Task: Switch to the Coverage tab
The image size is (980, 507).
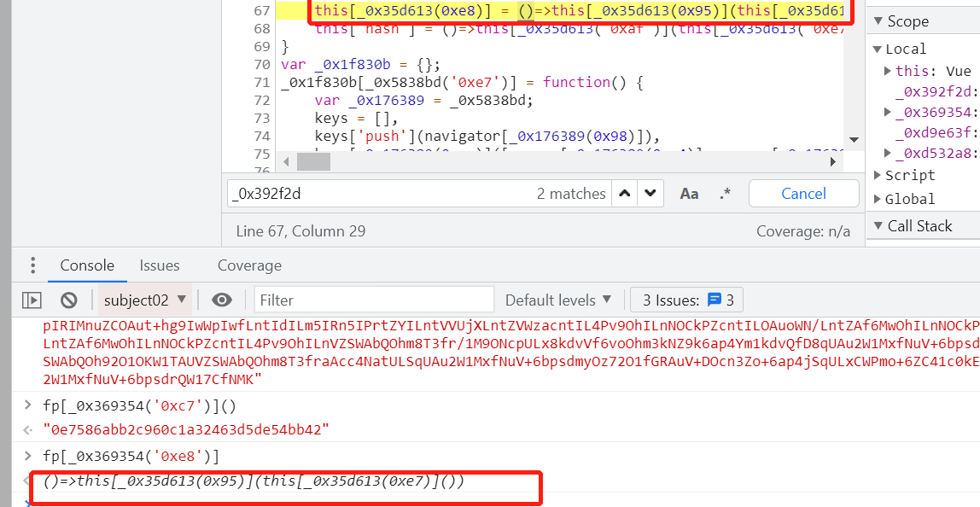Action: [x=249, y=265]
